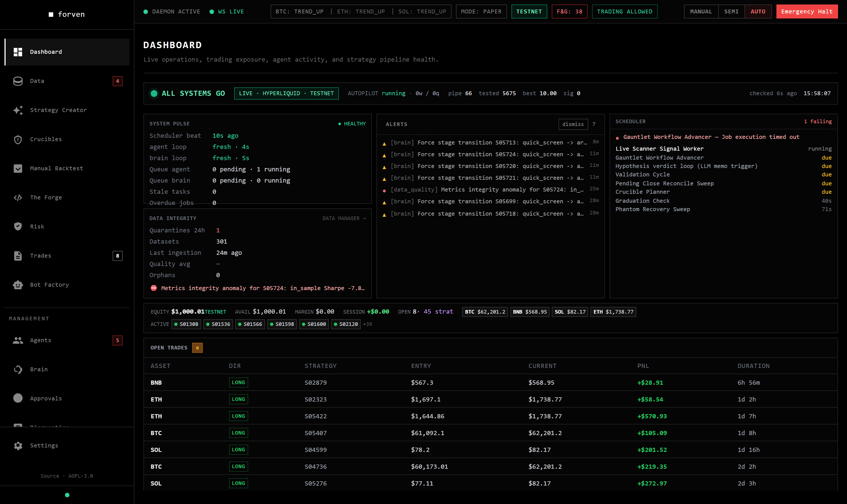Open the Brain loop icon

tap(18, 370)
